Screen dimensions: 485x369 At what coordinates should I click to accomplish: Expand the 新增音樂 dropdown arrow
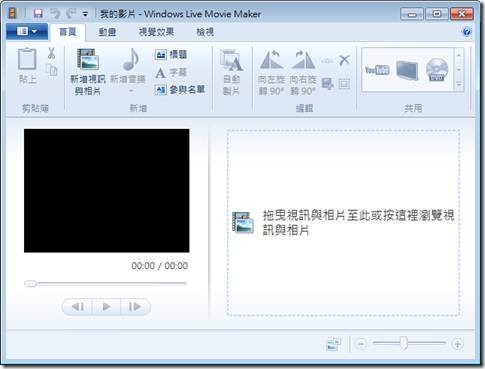tap(131, 91)
